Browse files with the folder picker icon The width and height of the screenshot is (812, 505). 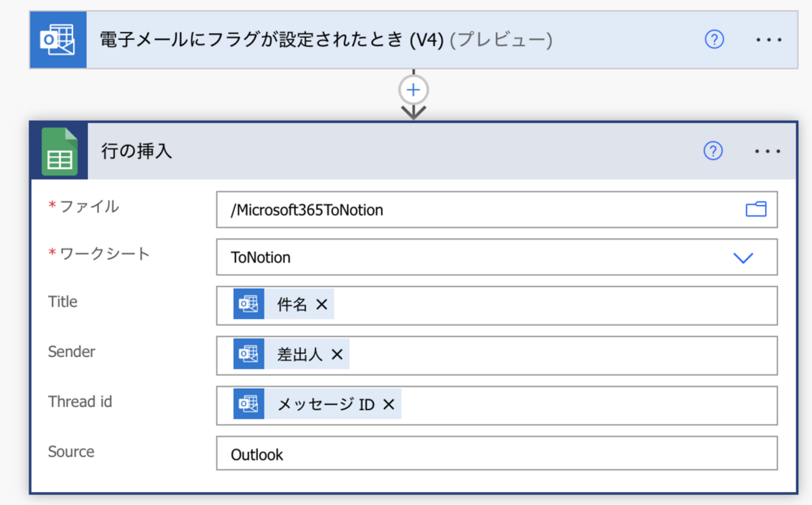[756, 209]
